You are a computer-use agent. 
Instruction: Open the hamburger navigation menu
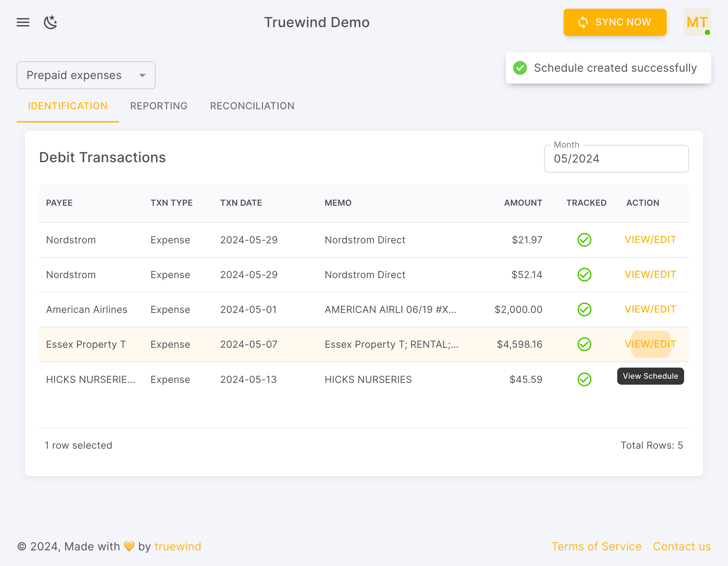[x=23, y=22]
